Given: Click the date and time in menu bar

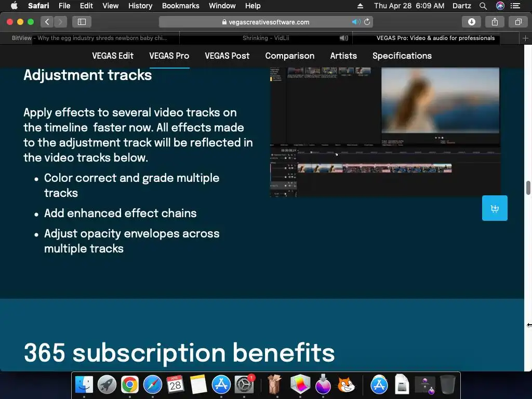Looking at the screenshot, I should [409, 6].
